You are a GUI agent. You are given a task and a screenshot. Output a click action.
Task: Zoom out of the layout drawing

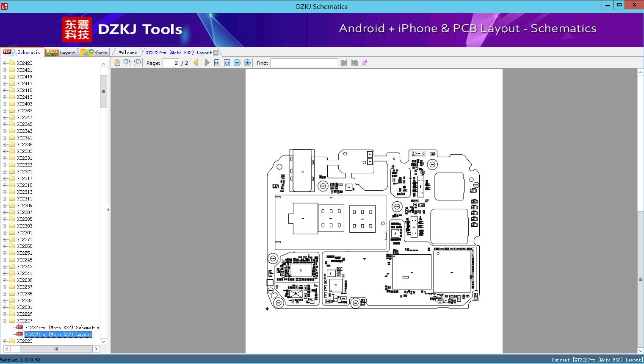click(x=237, y=63)
